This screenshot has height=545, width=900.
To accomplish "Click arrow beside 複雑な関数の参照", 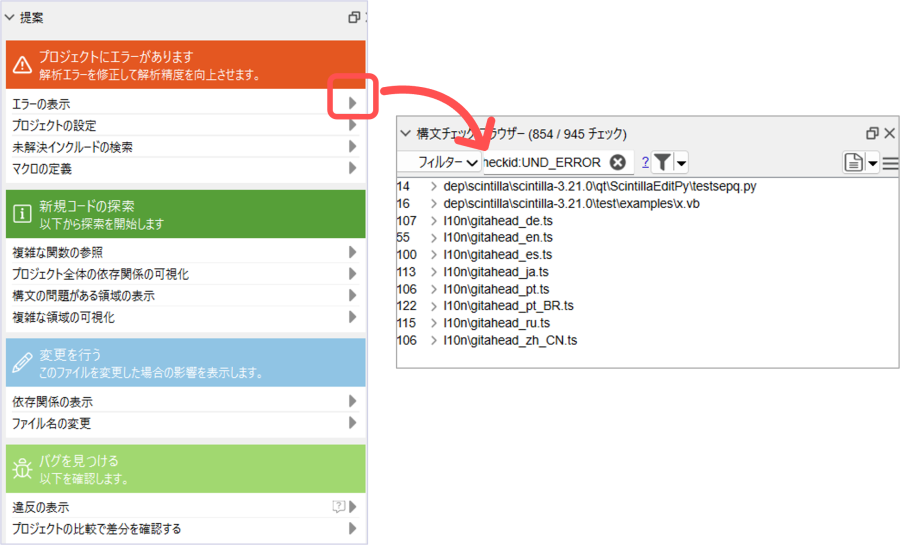I will pos(352,252).
